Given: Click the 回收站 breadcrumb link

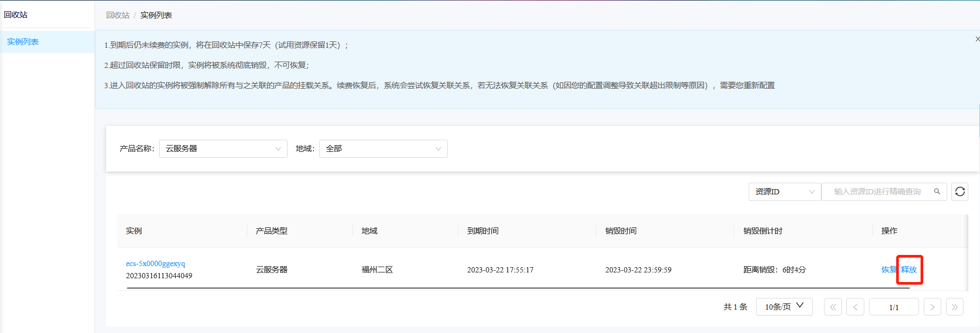Looking at the screenshot, I should (x=118, y=15).
